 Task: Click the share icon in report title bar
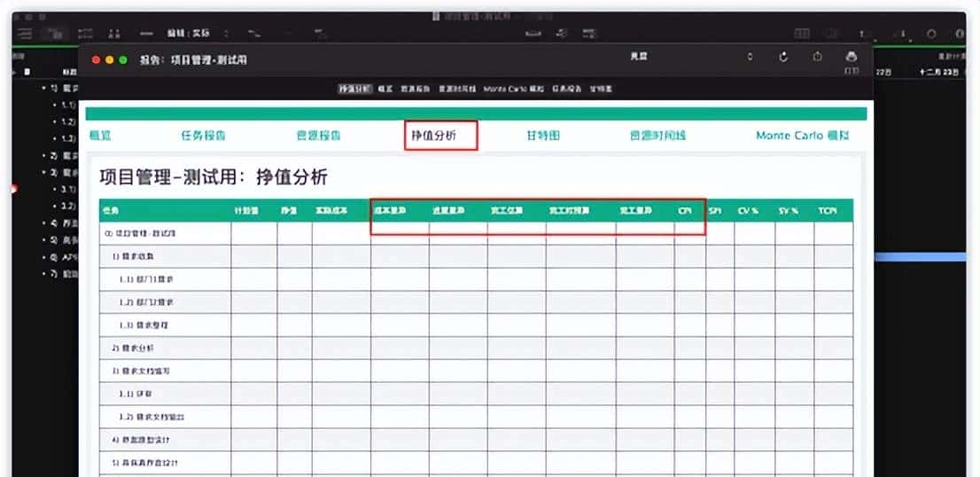(818, 57)
